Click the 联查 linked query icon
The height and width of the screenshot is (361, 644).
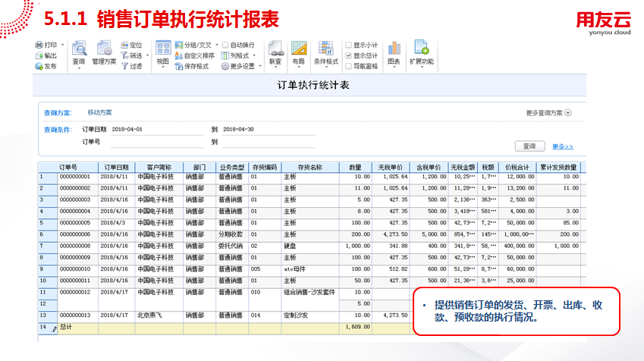pyautogui.click(x=275, y=50)
